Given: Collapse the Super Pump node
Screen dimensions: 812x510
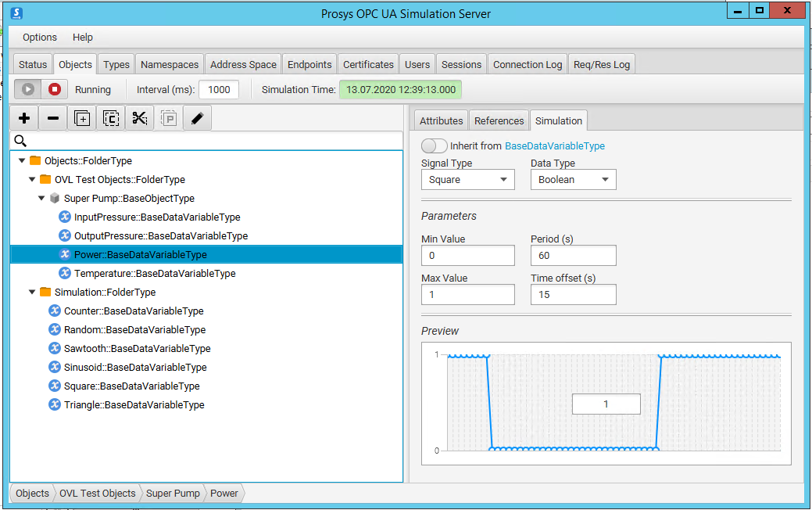Looking at the screenshot, I should click(41, 198).
